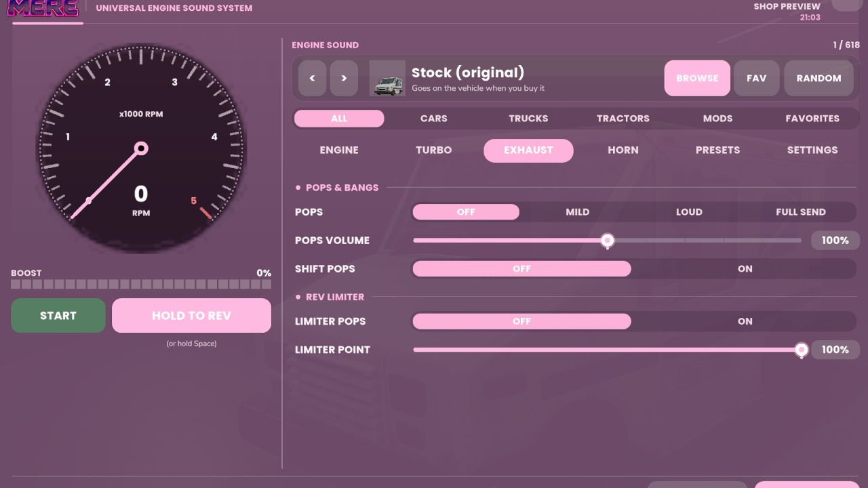This screenshot has width=868, height=488.
Task: Select the EXHAUST tab
Action: 528,150
